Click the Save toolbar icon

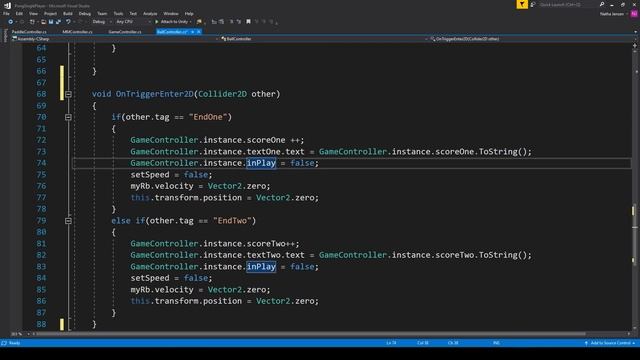click(51, 22)
